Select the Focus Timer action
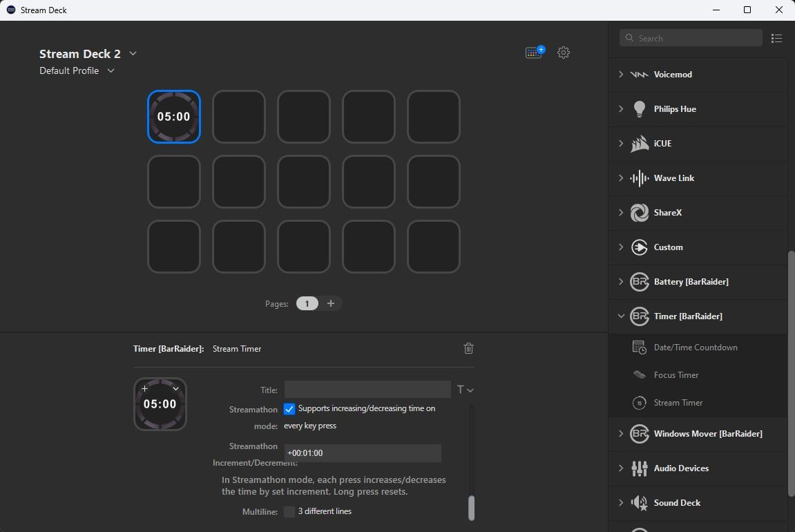The image size is (795, 532). point(676,375)
